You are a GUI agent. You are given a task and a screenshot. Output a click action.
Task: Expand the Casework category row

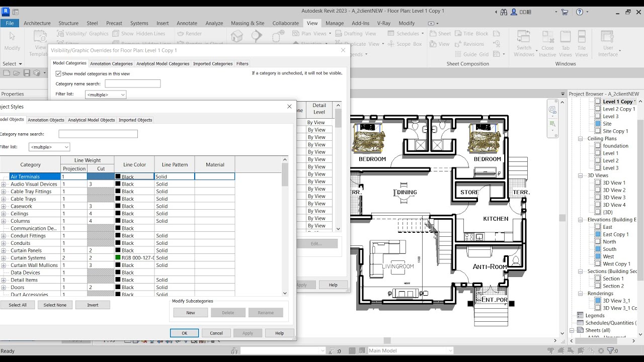(4, 206)
